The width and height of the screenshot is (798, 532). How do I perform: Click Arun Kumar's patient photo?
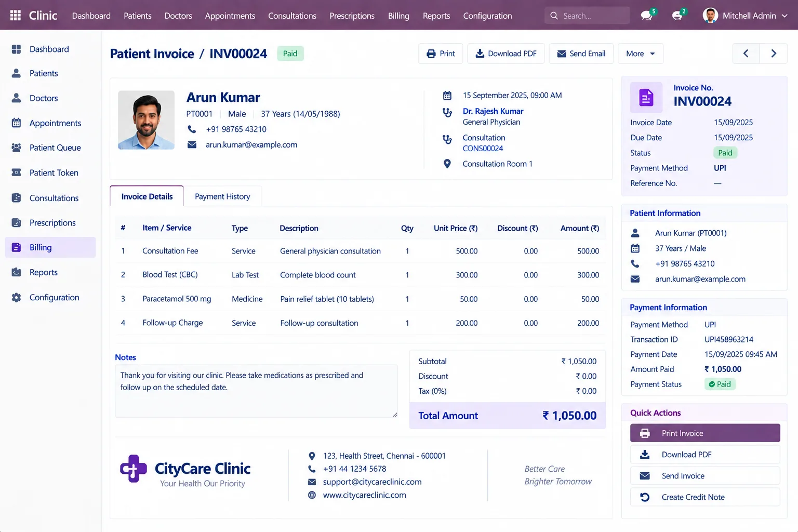147,120
